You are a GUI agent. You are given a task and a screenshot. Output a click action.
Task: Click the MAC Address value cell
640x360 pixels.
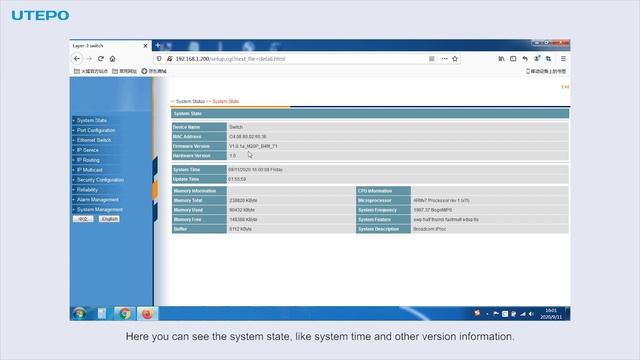[x=398, y=137]
